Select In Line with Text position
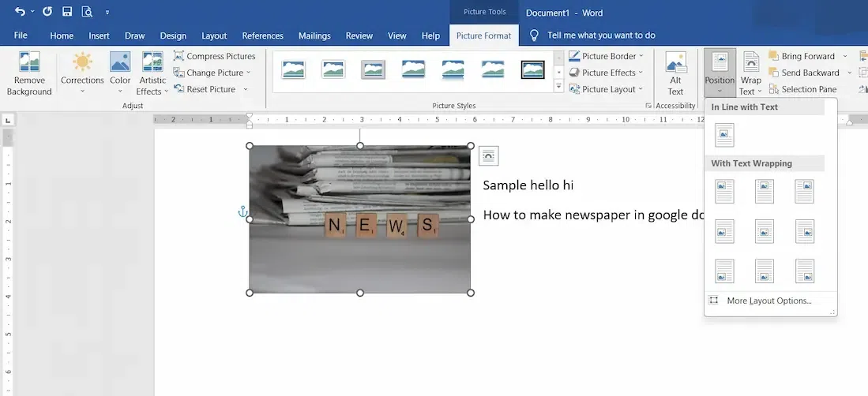The image size is (868, 396). click(724, 135)
